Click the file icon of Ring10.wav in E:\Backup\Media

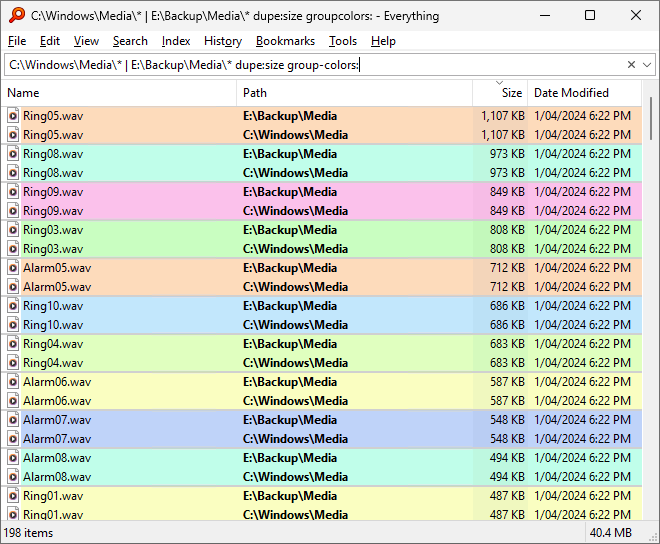(13, 306)
